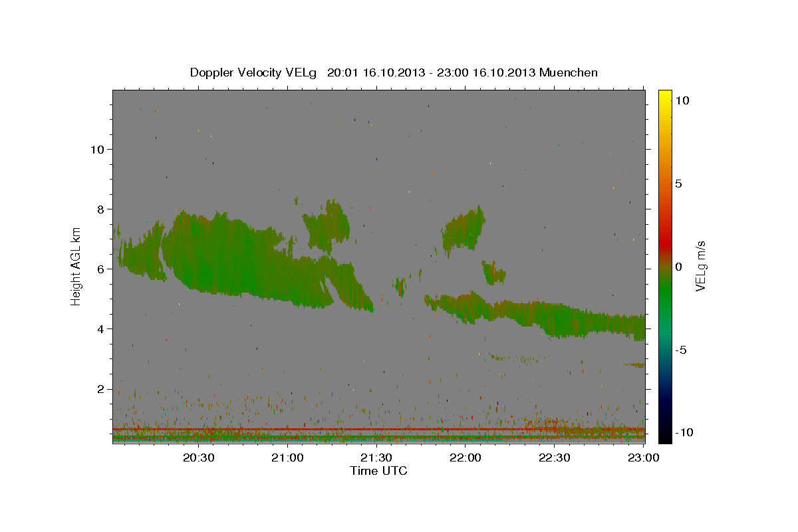
Task: Click 'Muenchen' in the plot title
Action: (x=569, y=72)
